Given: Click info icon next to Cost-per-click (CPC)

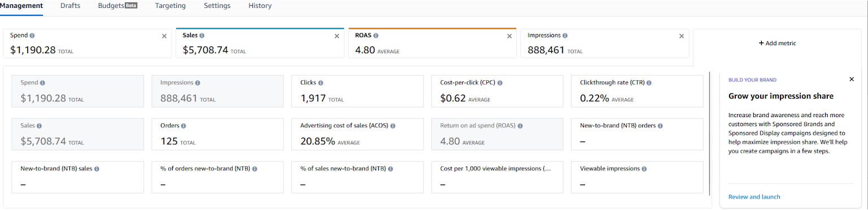Looking at the screenshot, I should click(x=500, y=83).
